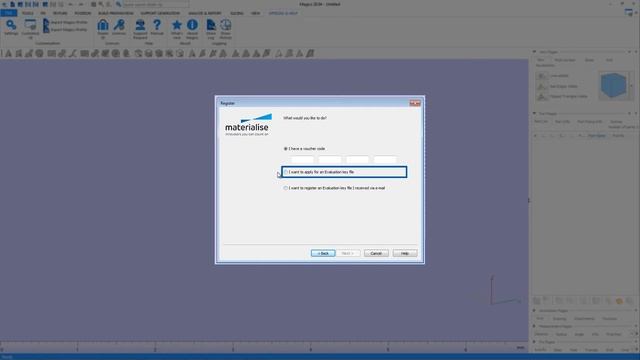Switch to the TEXTURE ribbon tab
This screenshot has height=360, width=640.
[60, 13]
